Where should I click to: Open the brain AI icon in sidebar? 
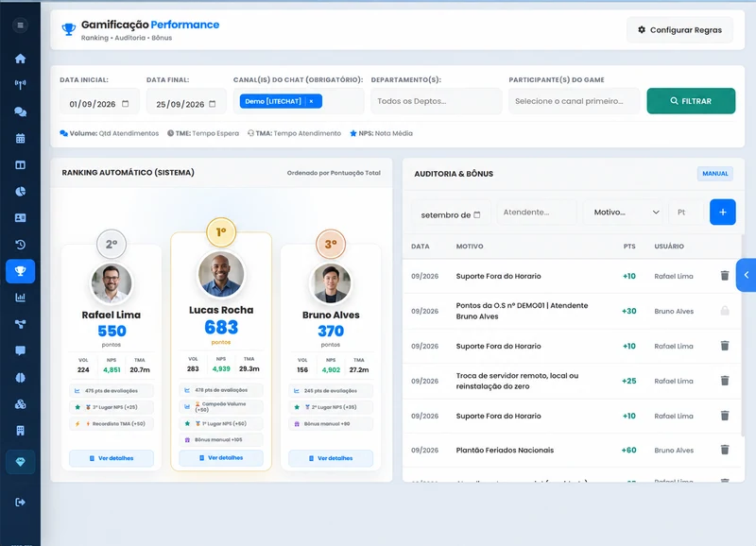(20, 377)
